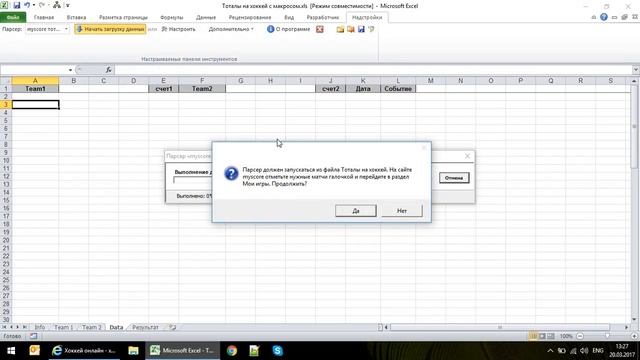Switch to the Info sheet tab
640x360 pixels.
click(40, 327)
